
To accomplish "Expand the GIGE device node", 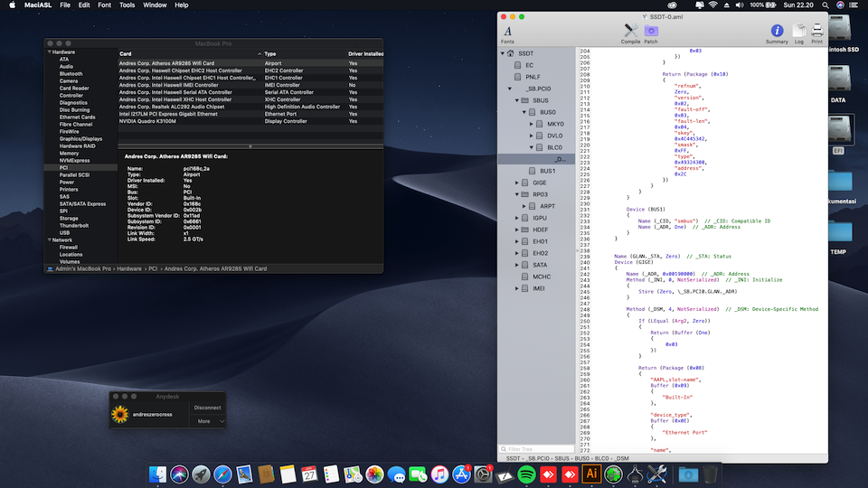I will [x=517, y=183].
